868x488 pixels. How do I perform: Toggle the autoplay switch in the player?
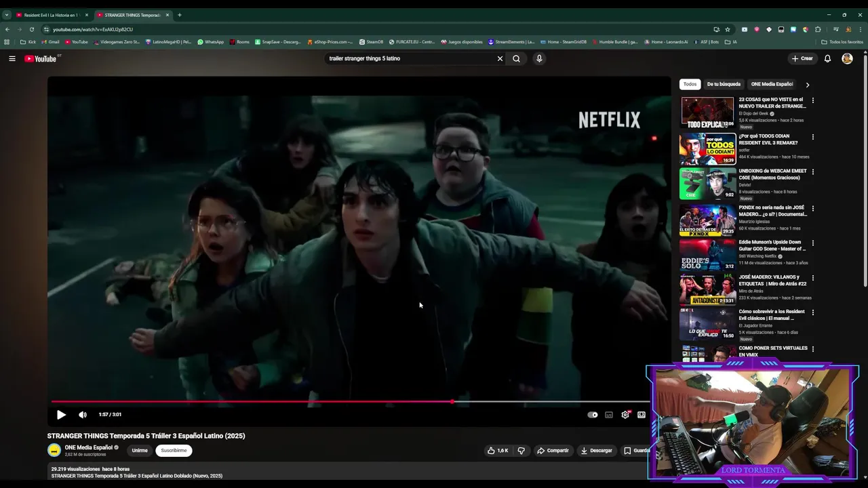tap(593, 415)
